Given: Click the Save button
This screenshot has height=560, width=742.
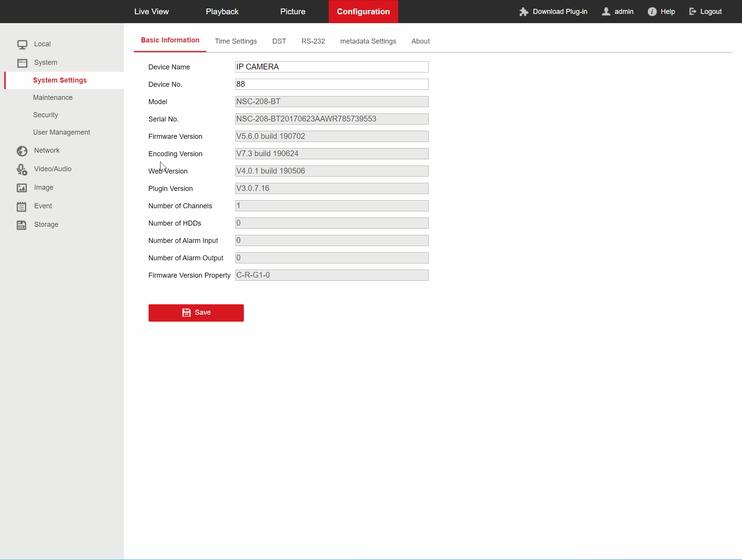Looking at the screenshot, I should [196, 312].
